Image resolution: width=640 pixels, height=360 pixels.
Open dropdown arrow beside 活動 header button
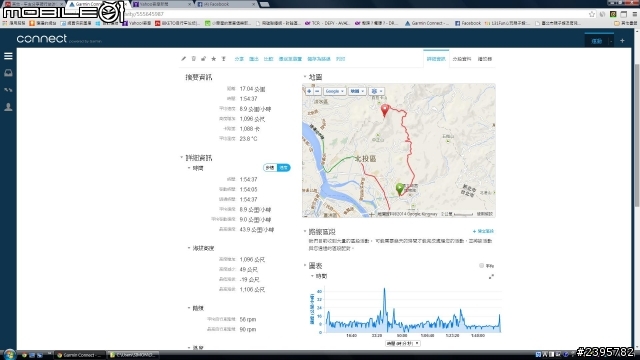click(611, 41)
